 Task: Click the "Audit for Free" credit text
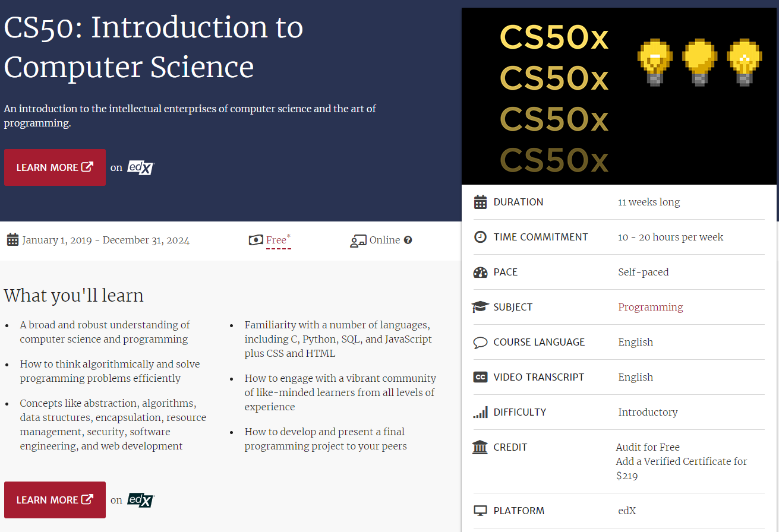648,447
